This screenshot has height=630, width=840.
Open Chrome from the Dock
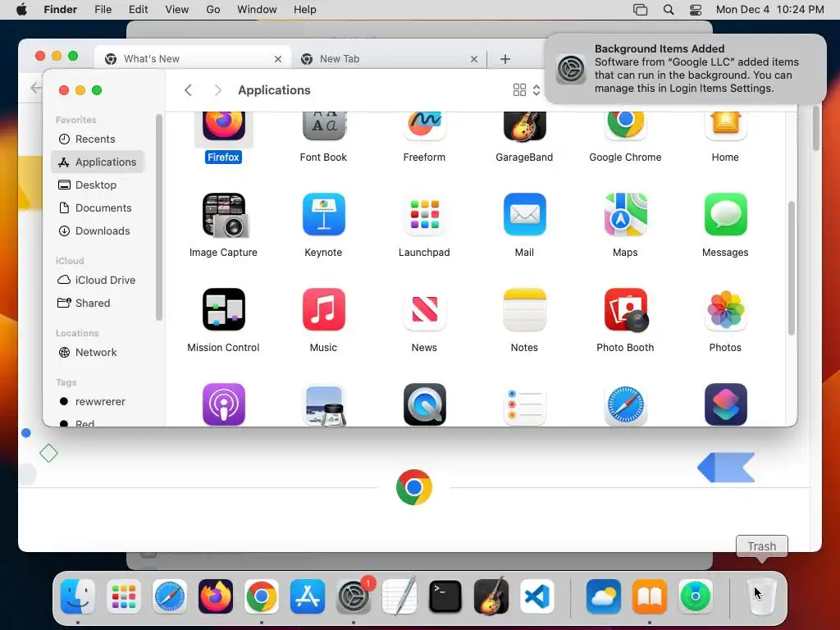point(262,596)
